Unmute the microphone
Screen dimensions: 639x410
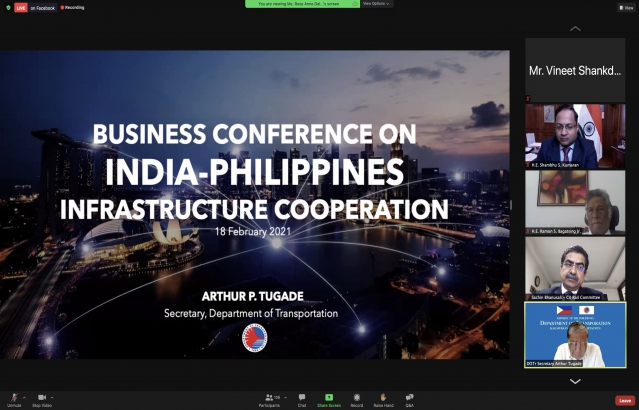[x=13, y=397]
